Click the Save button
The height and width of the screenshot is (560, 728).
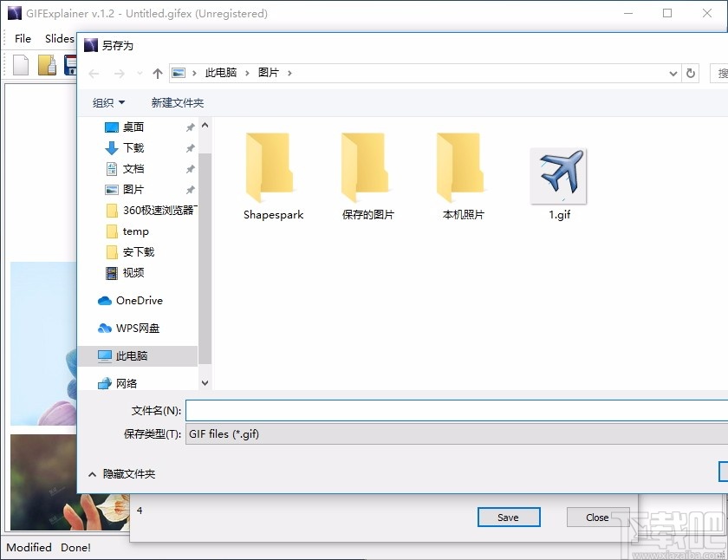tap(509, 517)
